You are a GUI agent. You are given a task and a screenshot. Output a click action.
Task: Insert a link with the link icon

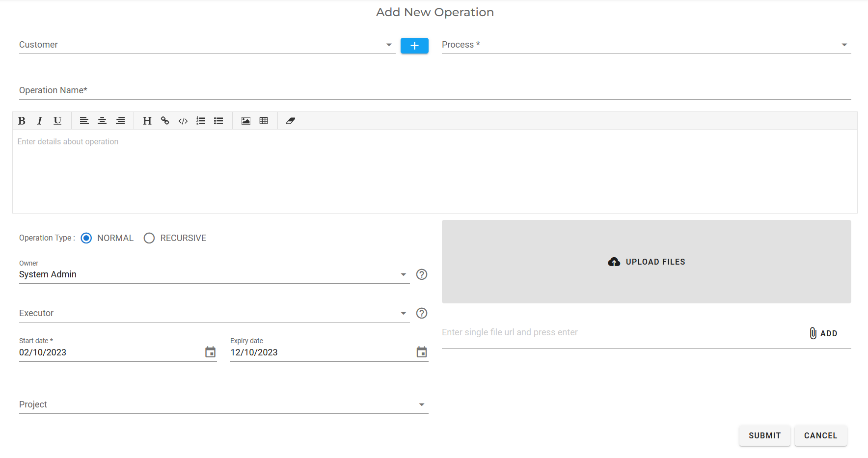[165, 121]
